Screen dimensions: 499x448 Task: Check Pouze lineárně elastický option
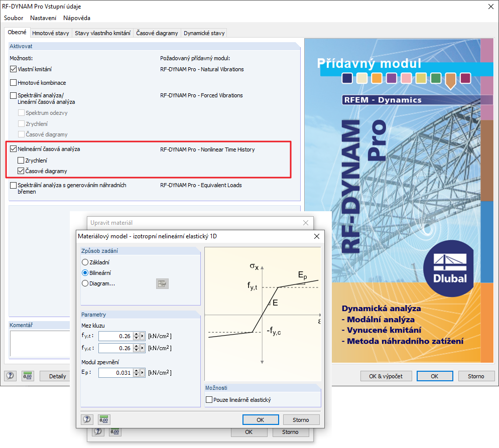coord(209,400)
